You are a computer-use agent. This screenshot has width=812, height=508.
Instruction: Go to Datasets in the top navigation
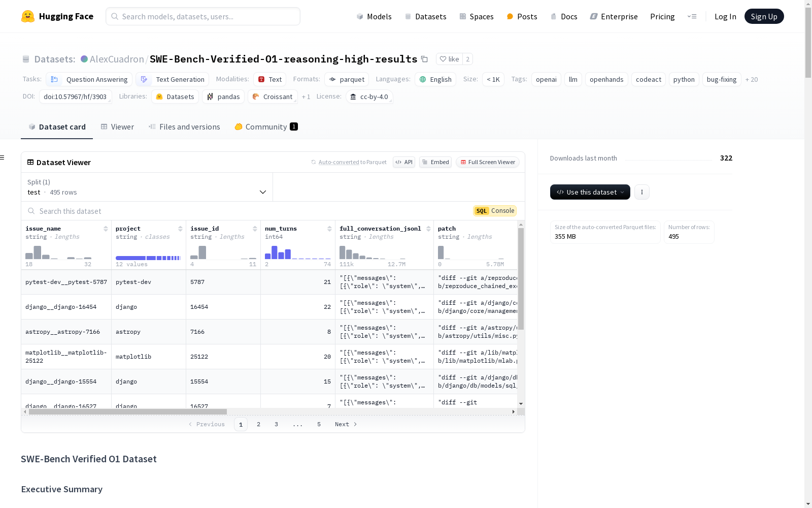[x=425, y=16]
